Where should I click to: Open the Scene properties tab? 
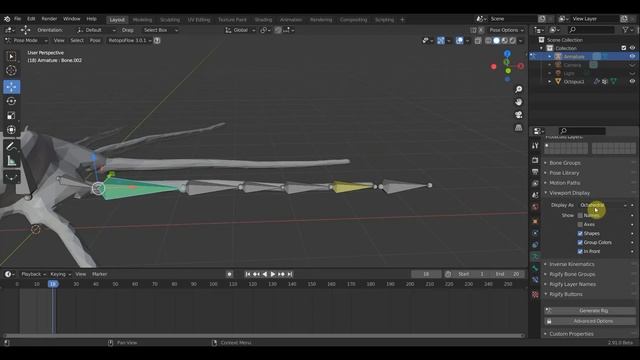pos(535,196)
